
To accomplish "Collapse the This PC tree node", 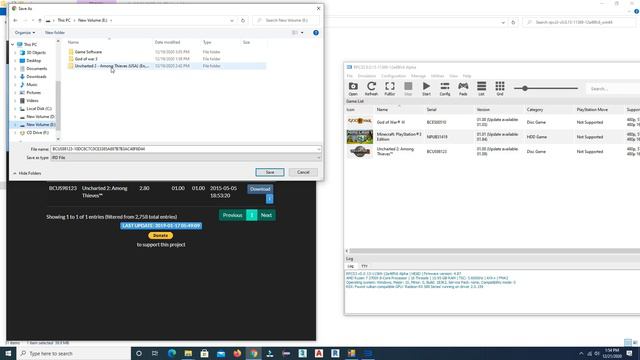I will 13,44.
